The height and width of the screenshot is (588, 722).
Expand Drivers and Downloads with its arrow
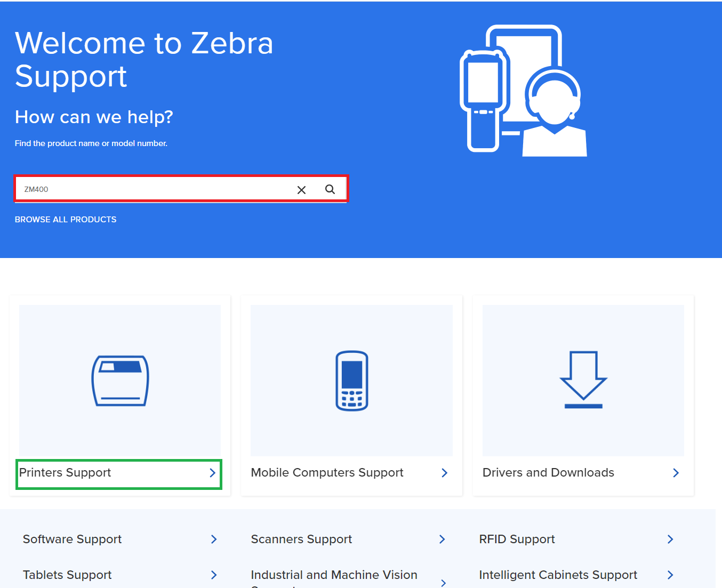click(676, 473)
